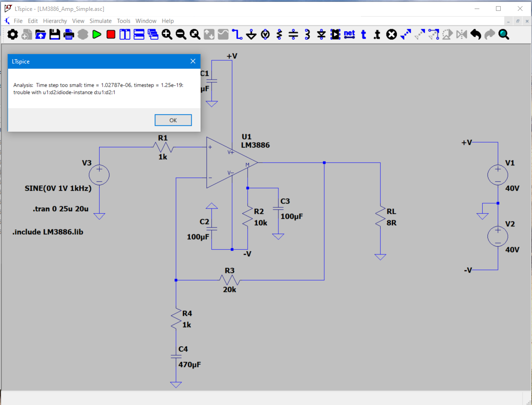Cascade windows icon
The width and height of the screenshot is (532, 405).
(x=153, y=34)
